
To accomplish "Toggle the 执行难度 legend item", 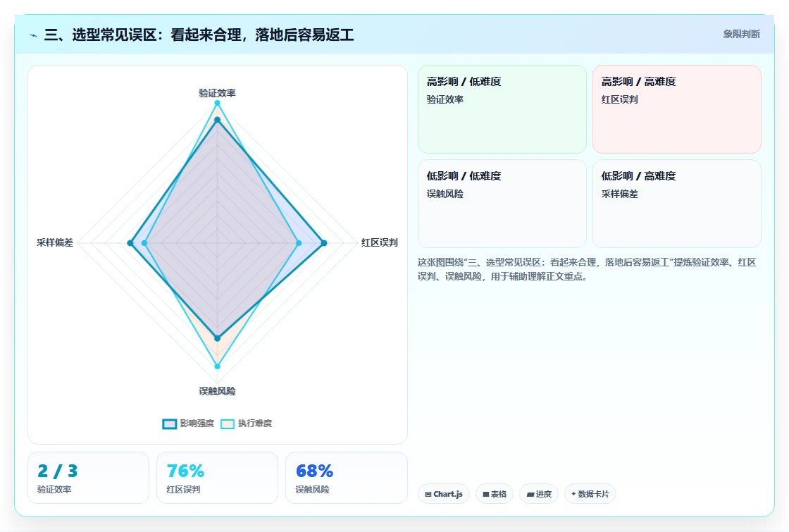I will [x=246, y=423].
